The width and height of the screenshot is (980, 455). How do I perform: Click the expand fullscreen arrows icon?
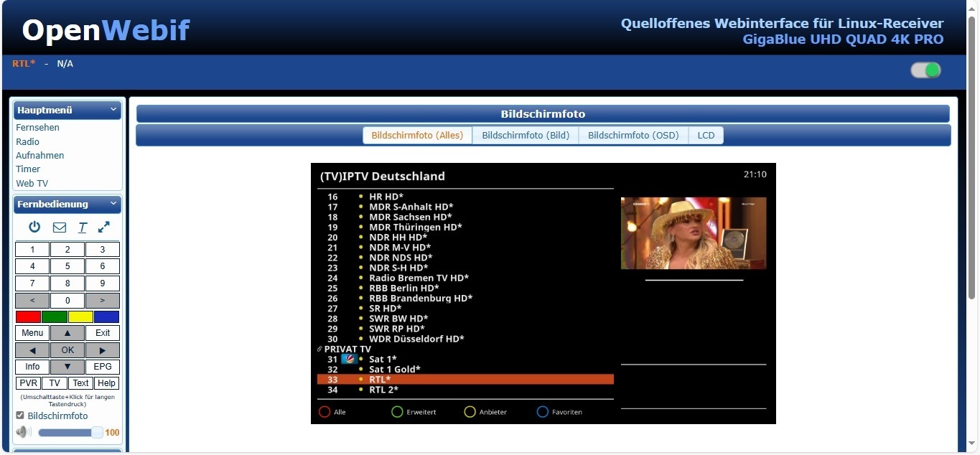(104, 227)
